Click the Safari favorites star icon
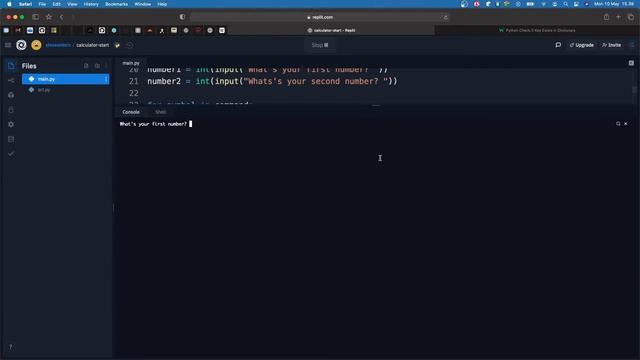 pyautogui.click(x=49, y=17)
